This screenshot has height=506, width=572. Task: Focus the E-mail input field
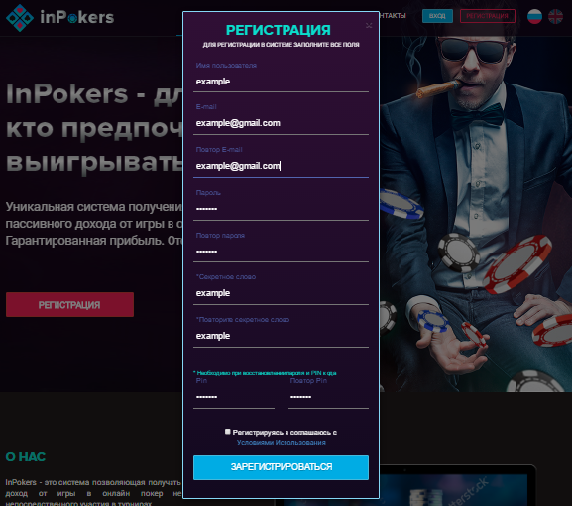[x=281, y=123]
